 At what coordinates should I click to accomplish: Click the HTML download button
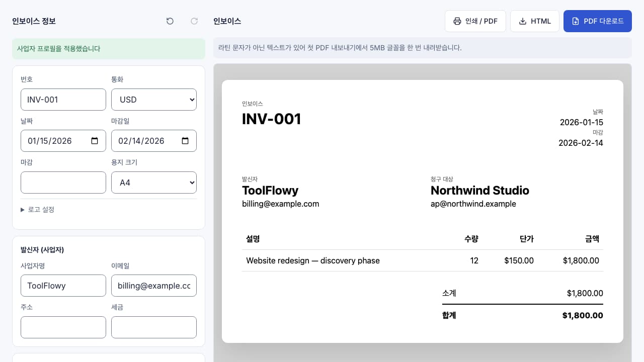[535, 21]
